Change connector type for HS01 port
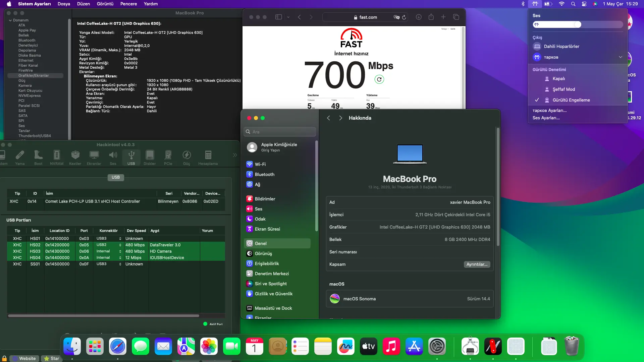 (109, 238)
